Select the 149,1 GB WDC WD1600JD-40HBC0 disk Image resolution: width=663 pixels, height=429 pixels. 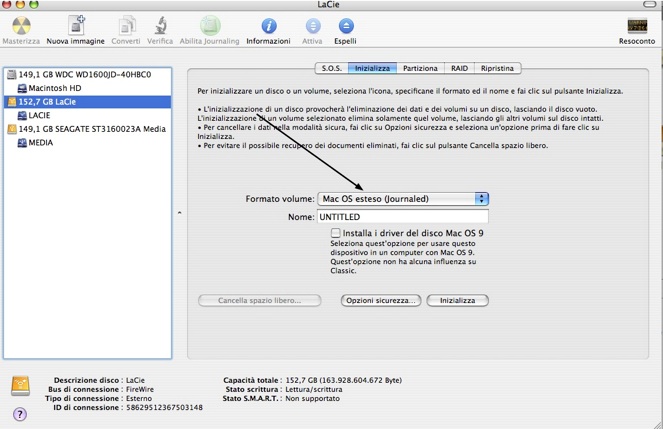click(x=88, y=74)
